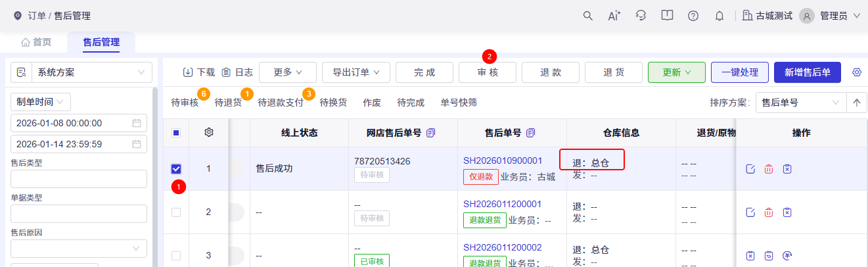
Task: Open the AI assistant icon
Action: point(614,16)
